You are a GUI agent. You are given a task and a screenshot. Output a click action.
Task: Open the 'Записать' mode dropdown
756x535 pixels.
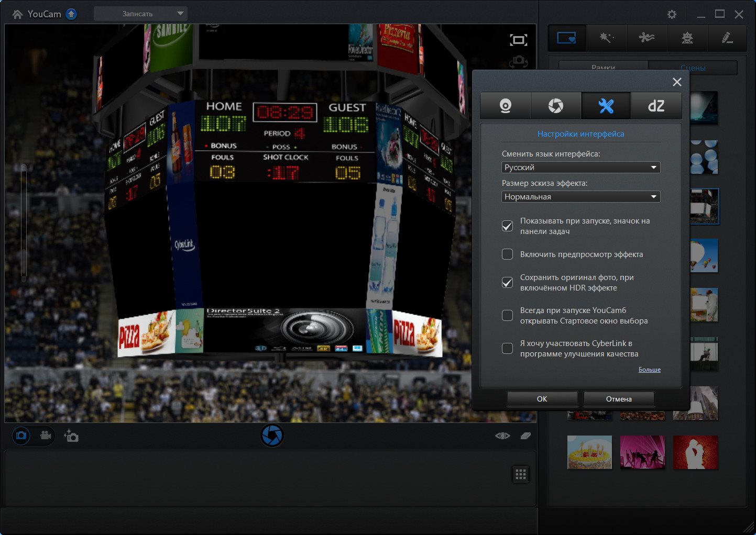140,14
